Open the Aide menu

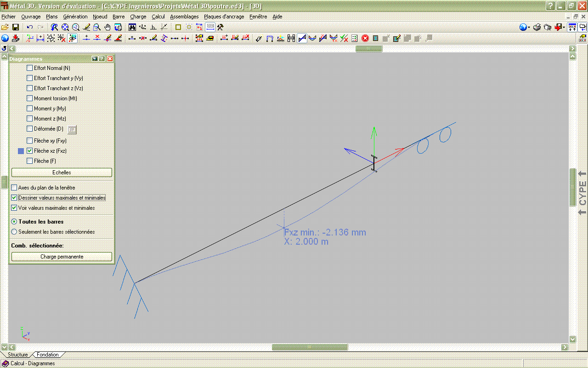(x=277, y=17)
